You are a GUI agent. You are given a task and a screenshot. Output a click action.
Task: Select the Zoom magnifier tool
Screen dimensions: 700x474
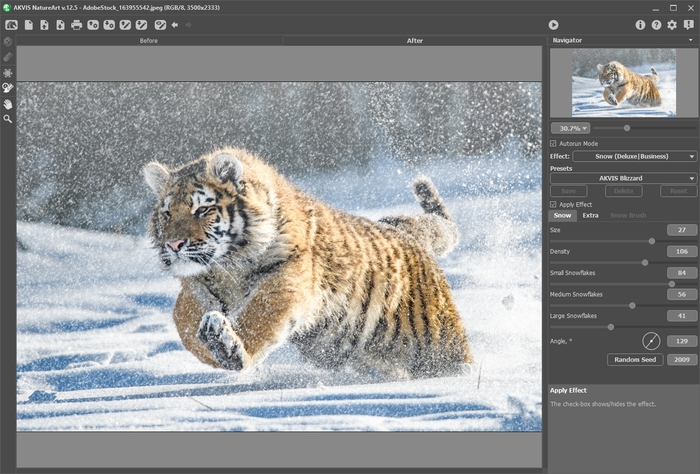point(8,118)
